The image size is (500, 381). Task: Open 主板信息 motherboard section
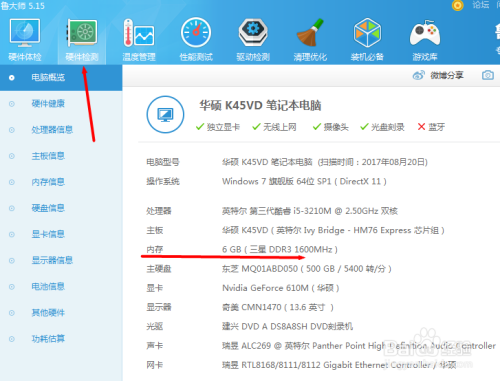pyautogui.click(x=61, y=156)
